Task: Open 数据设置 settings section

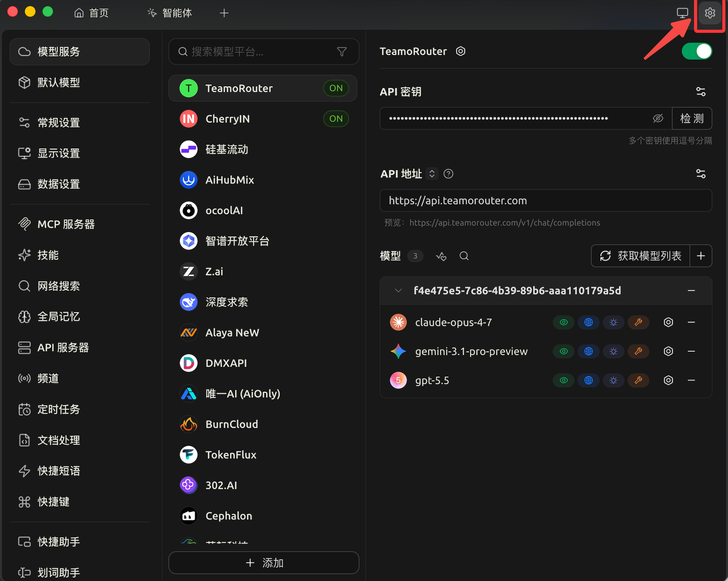Action: pyautogui.click(x=79, y=184)
